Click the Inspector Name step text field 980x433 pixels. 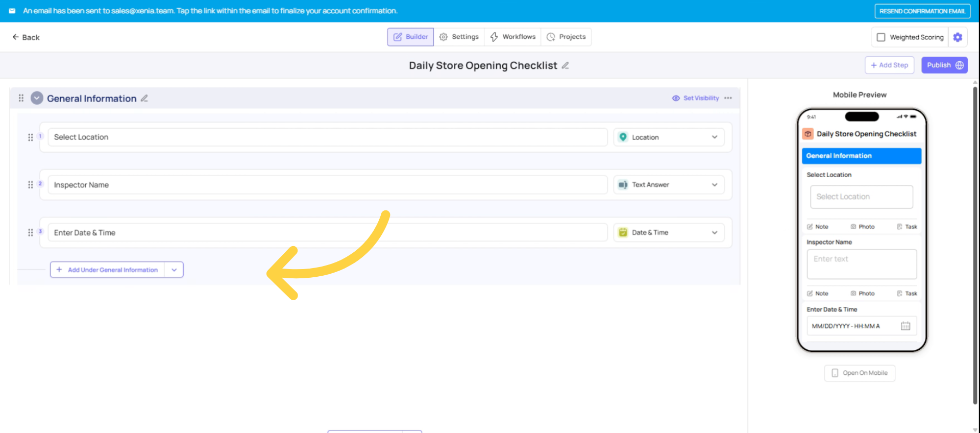click(x=327, y=185)
